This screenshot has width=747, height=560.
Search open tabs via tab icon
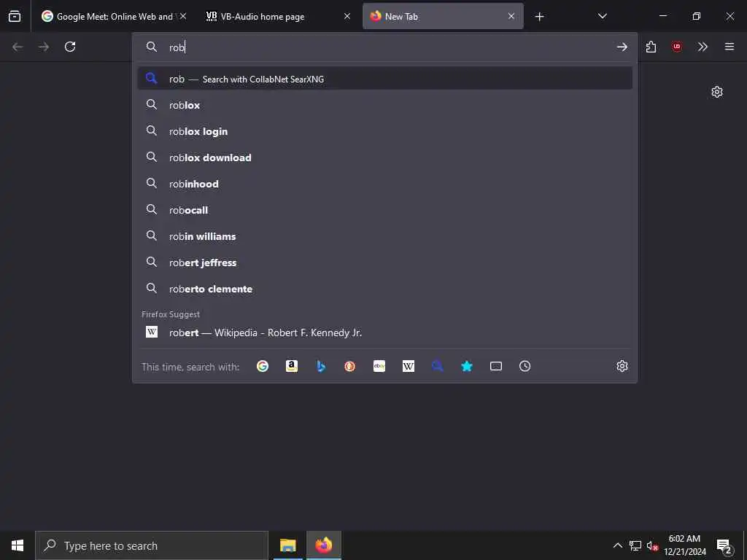click(496, 366)
